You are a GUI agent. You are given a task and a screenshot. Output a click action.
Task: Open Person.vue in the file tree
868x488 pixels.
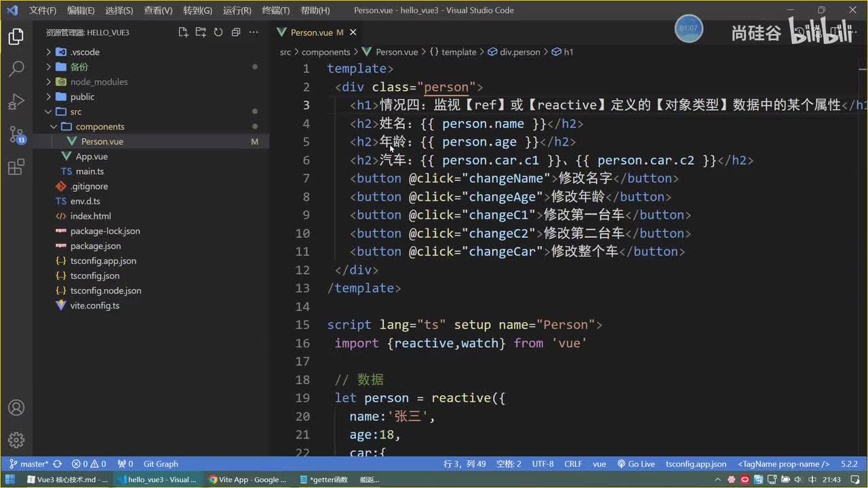[102, 142]
